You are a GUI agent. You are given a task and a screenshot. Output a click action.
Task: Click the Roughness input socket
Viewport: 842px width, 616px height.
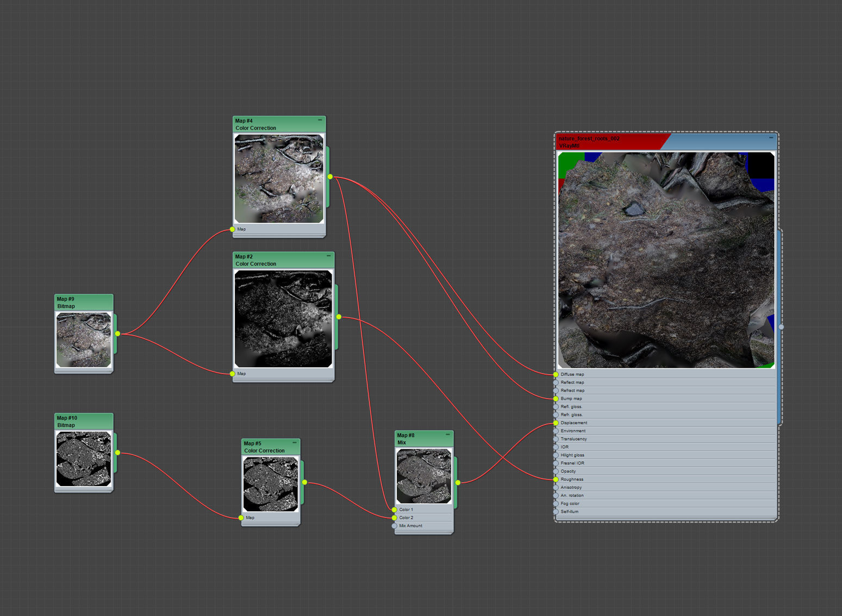pyautogui.click(x=556, y=479)
